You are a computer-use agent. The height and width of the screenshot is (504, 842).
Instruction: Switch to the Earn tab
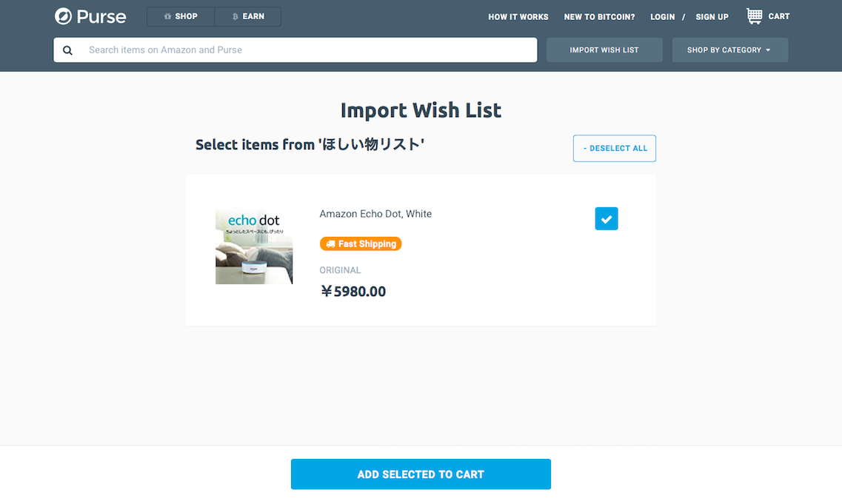coord(247,16)
